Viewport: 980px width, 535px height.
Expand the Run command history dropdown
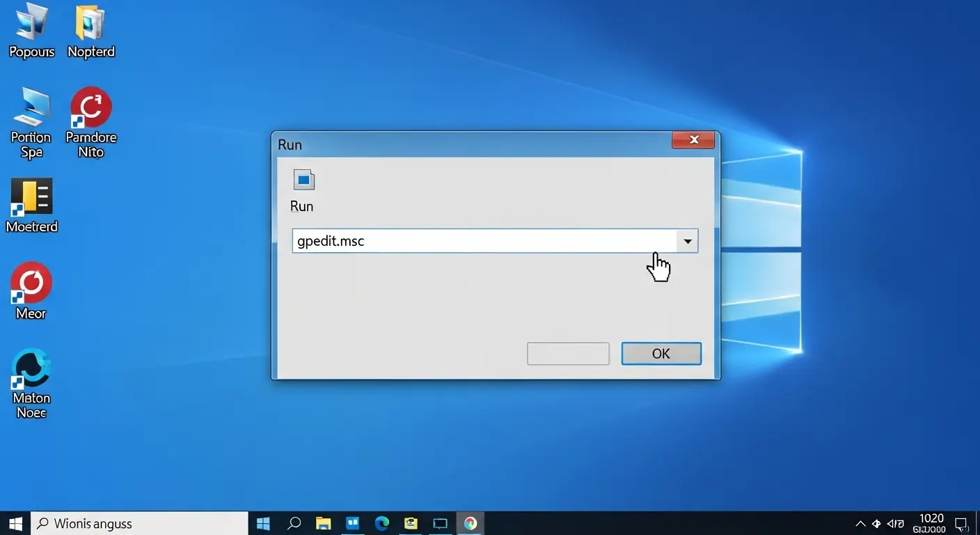click(688, 240)
